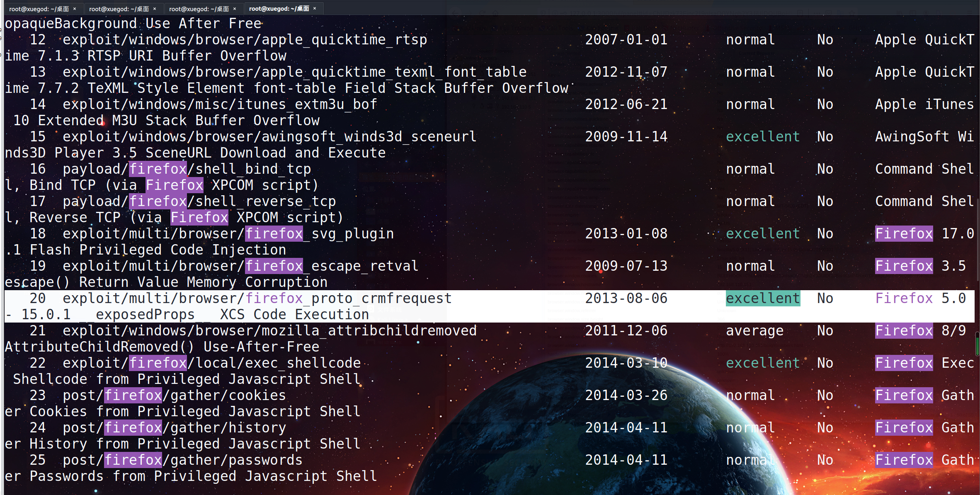Click 'excellent' rank in firefox_svg_plugin row
Screen dimensions: 980x495
[x=763, y=234]
